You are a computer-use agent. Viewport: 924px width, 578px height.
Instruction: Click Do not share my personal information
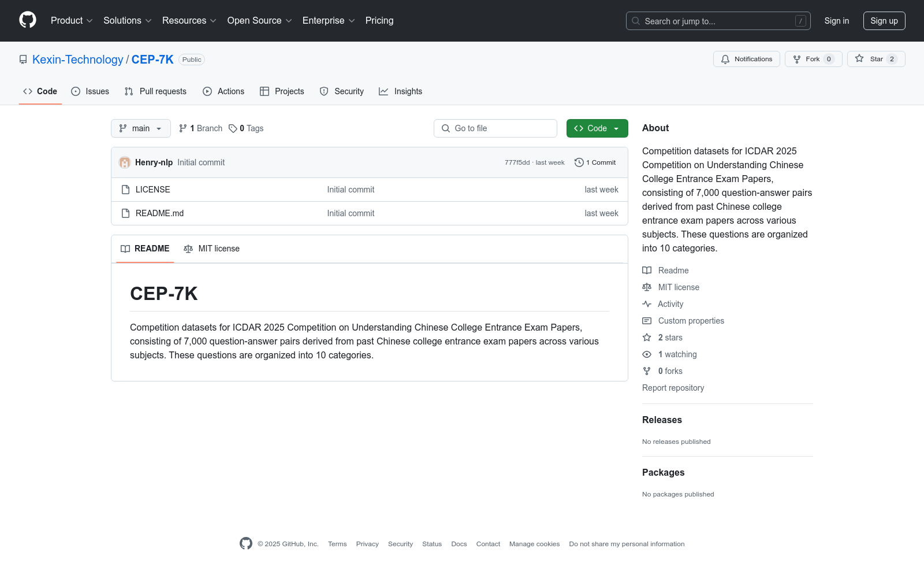[627, 544]
